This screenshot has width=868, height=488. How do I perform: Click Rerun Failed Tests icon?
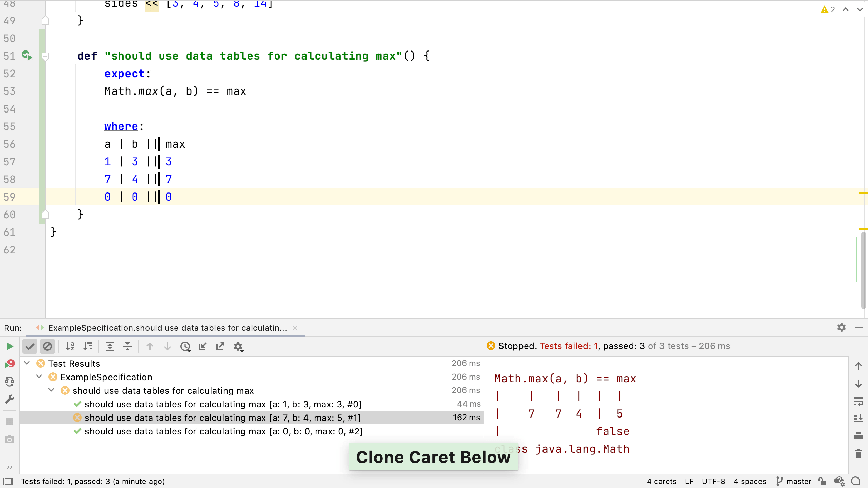tap(9, 364)
